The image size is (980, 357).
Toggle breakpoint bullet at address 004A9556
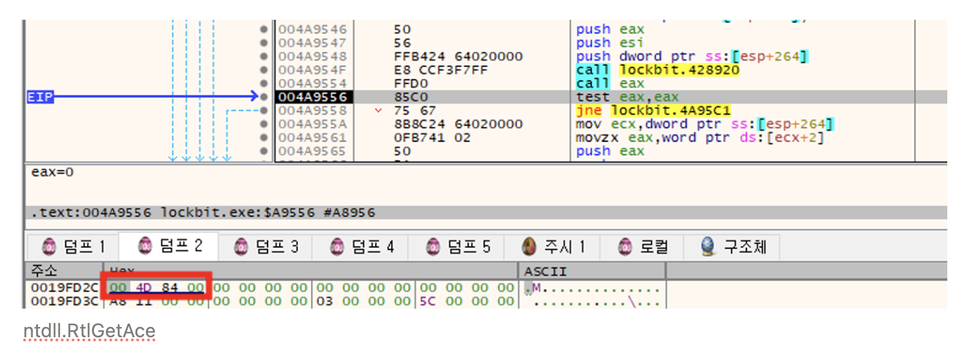[264, 97]
